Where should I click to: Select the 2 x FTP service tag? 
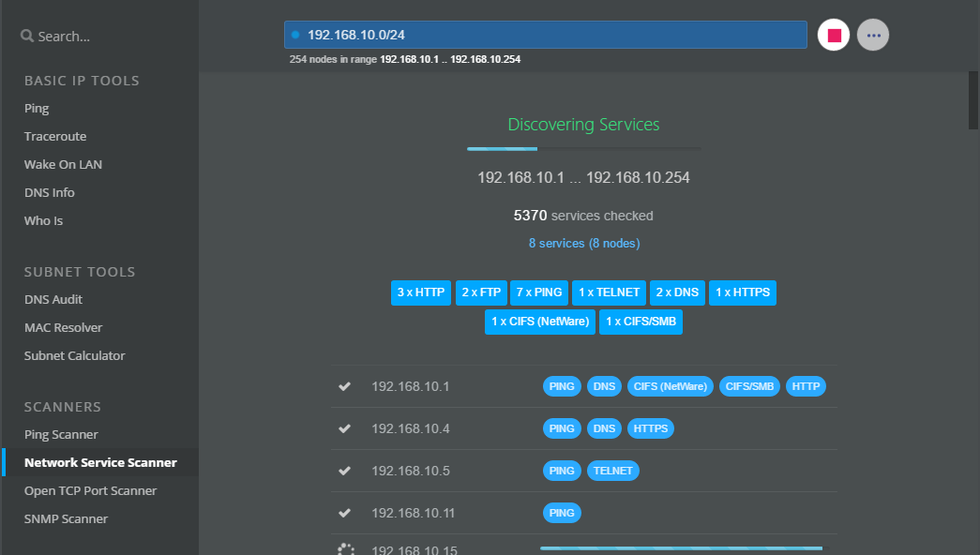(x=481, y=292)
